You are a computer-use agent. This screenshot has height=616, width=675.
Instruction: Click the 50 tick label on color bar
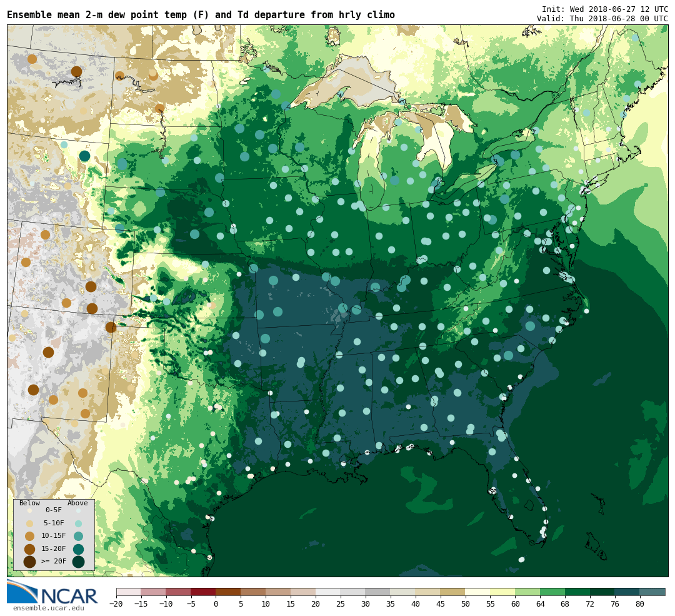[466, 604]
